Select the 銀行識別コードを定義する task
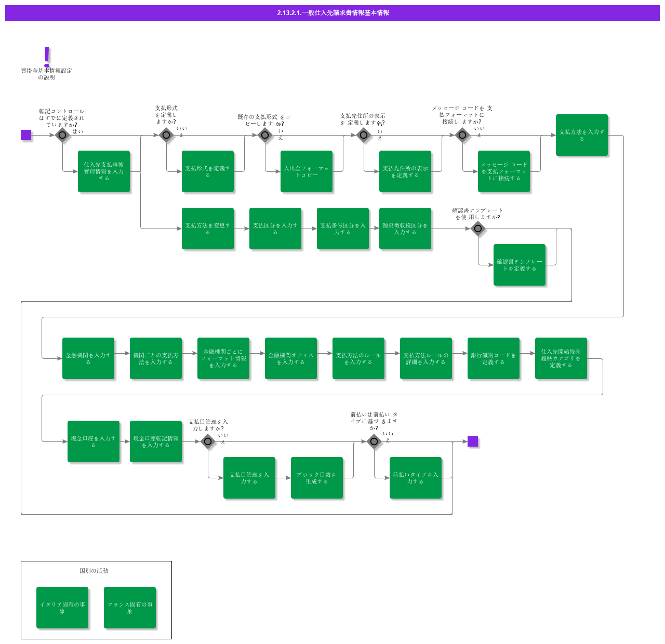Viewport: 665px width, 644px height. pyautogui.click(x=494, y=358)
